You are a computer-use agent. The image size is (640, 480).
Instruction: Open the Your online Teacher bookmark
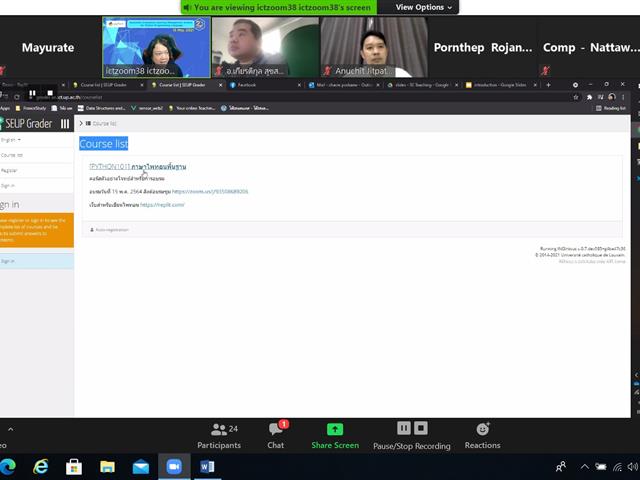click(191, 108)
